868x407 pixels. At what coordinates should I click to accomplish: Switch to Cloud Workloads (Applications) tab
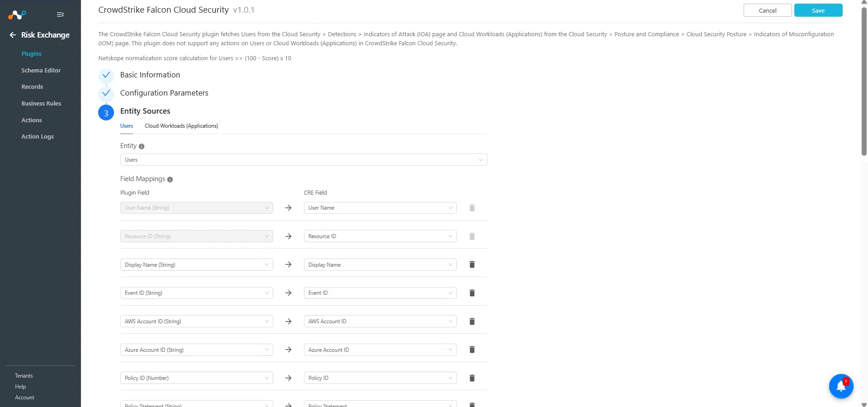pyautogui.click(x=181, y=126)
